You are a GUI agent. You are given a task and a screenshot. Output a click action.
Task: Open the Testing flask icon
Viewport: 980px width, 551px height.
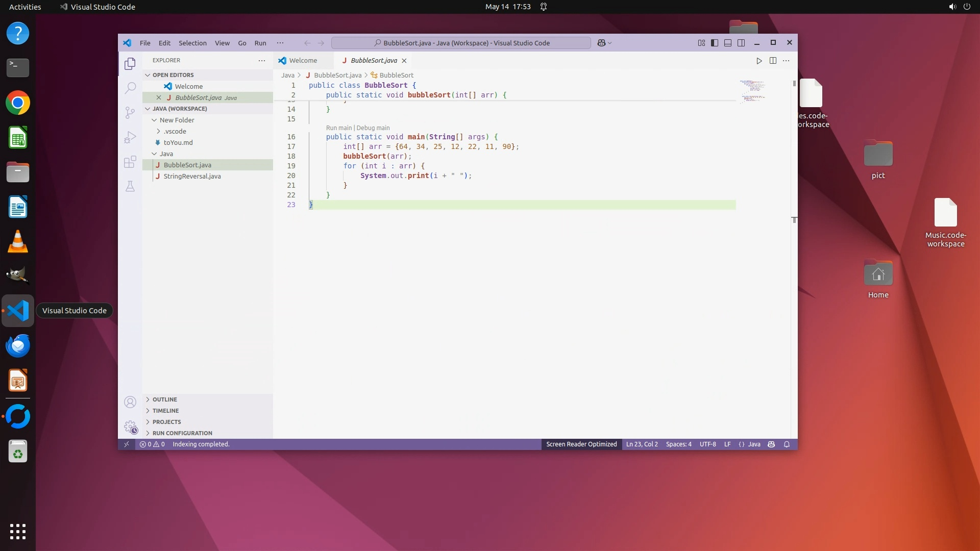pos(130,187)
